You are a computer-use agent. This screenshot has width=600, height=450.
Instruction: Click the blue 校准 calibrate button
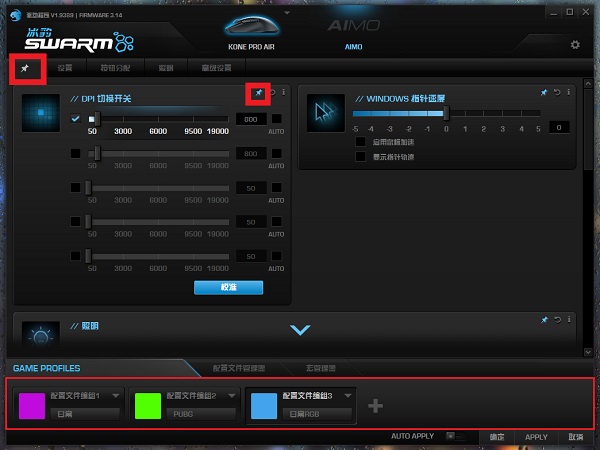pos(228,287)
